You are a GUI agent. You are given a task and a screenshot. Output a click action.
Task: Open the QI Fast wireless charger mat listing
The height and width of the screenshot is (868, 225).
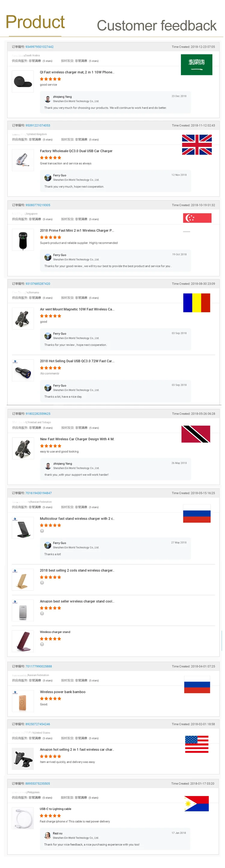pos(77,73)
